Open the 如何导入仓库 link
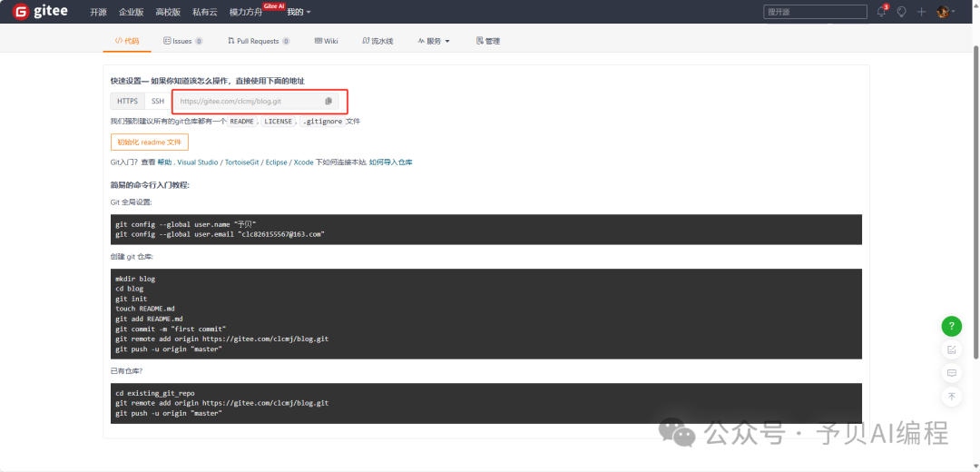Screen dimensions: 980x472 (390, 162)
